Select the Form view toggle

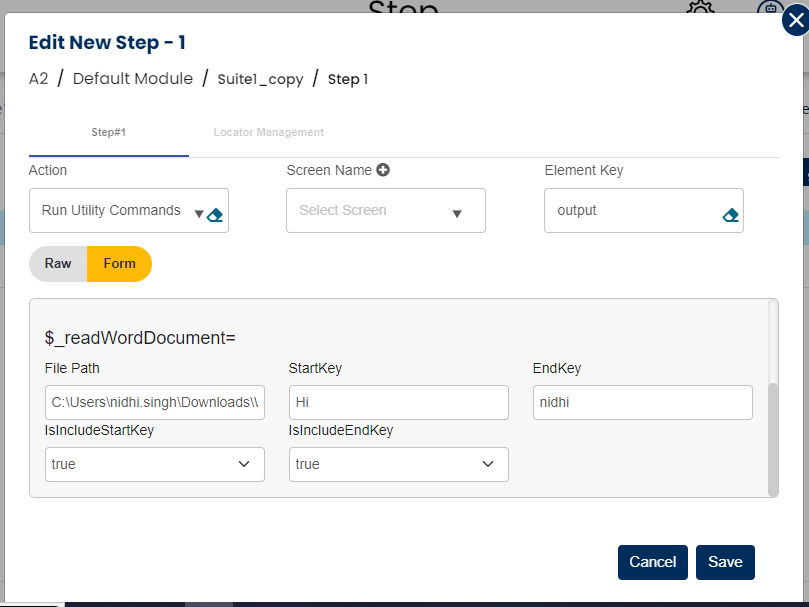pyautogui.click(x=120, y=264)
